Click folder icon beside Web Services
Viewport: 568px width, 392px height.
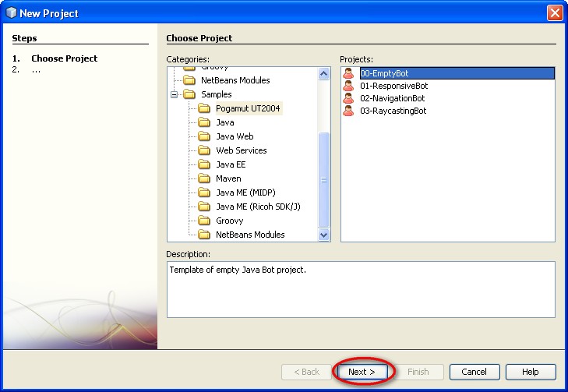[x=204, y=150]
